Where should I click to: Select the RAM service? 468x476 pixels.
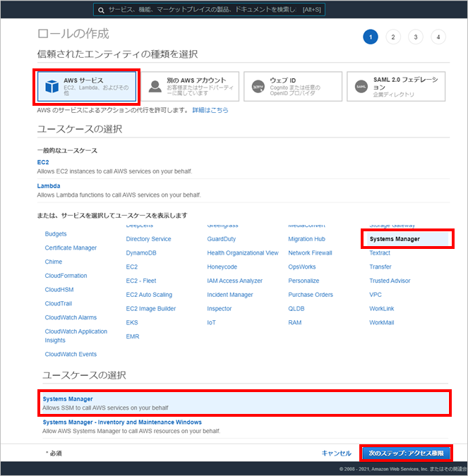[295, 323]
